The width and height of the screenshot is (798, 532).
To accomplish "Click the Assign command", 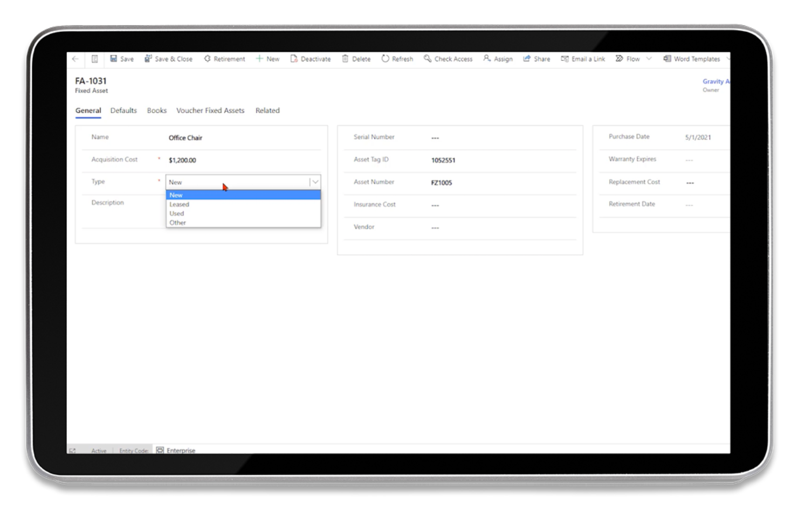I will pos(498,59).
